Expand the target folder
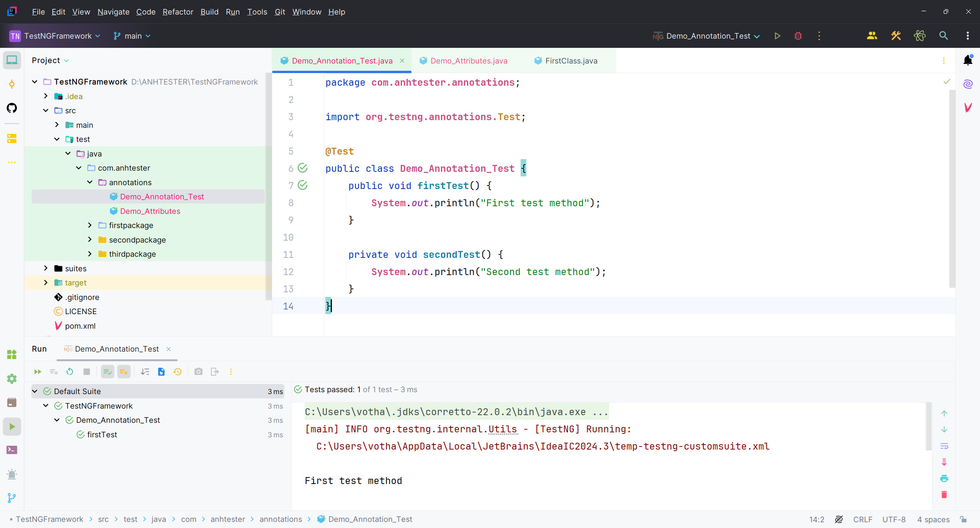The width and height of the screenshot is (980, 528). (46, 283)
